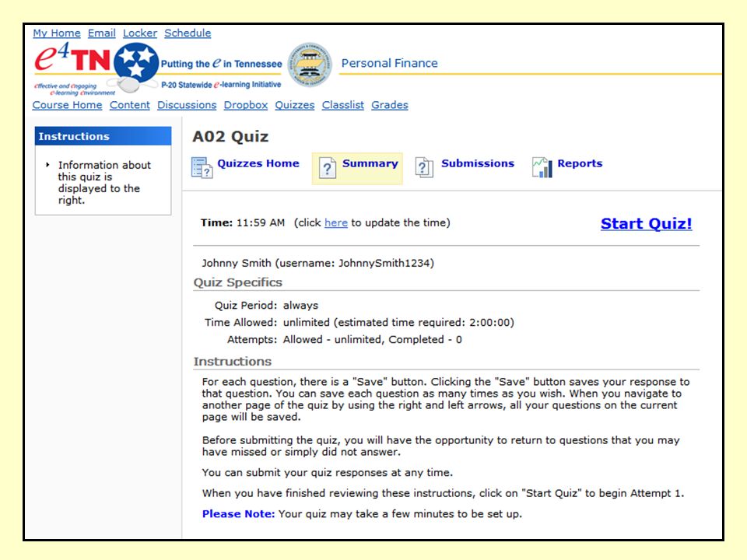Open the Discussions navigation item
This screenshot has width=747, height=560.
click(x=187, y=105)
